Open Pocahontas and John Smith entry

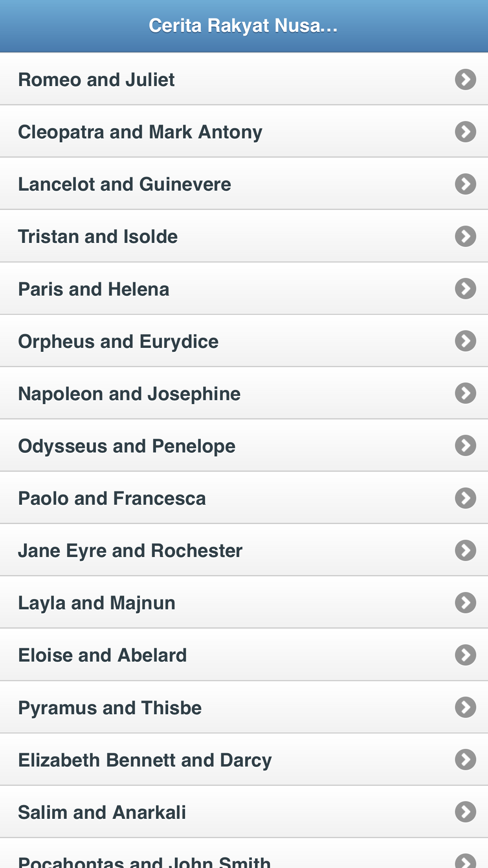[144, 861]
